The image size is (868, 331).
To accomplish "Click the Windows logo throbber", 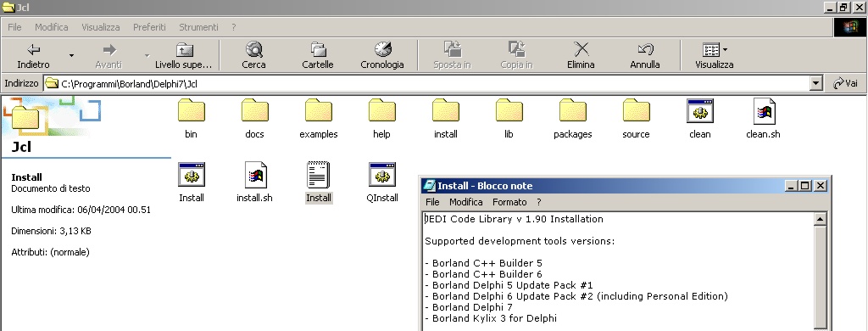I will coord(849,27).
